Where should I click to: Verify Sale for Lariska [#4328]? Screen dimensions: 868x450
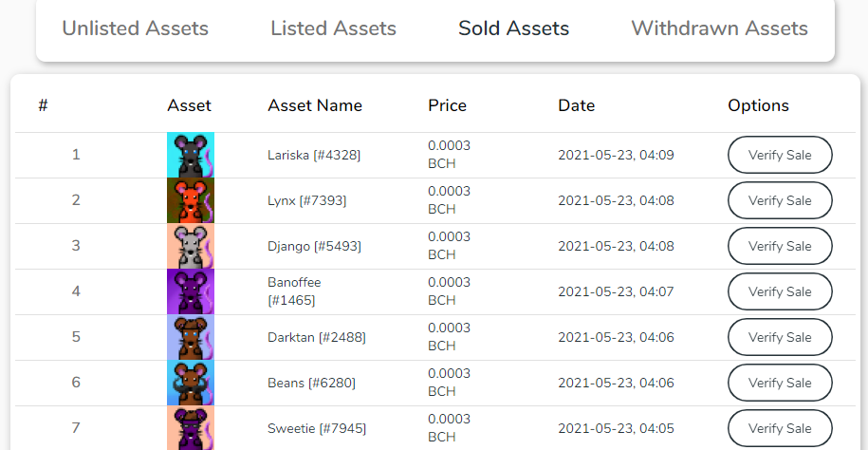tap(780, 155)
